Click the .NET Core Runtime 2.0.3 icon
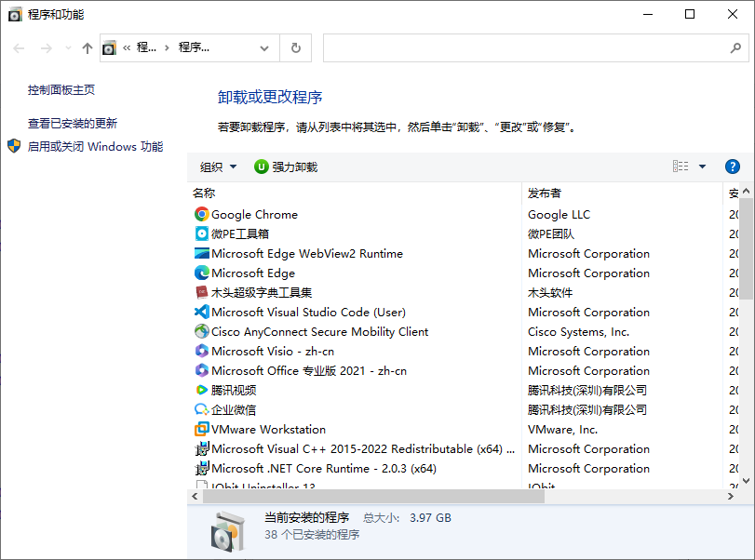This screenshot has width=755, height=560. [202, 468]
